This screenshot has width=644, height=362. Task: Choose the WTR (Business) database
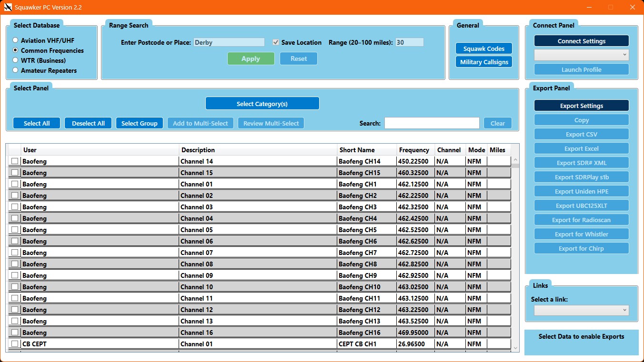click(15, 60)
